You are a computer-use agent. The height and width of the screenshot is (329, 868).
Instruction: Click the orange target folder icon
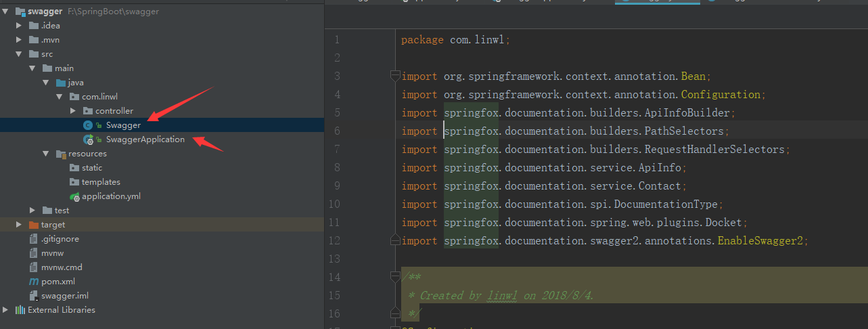[x=33, y=225]
